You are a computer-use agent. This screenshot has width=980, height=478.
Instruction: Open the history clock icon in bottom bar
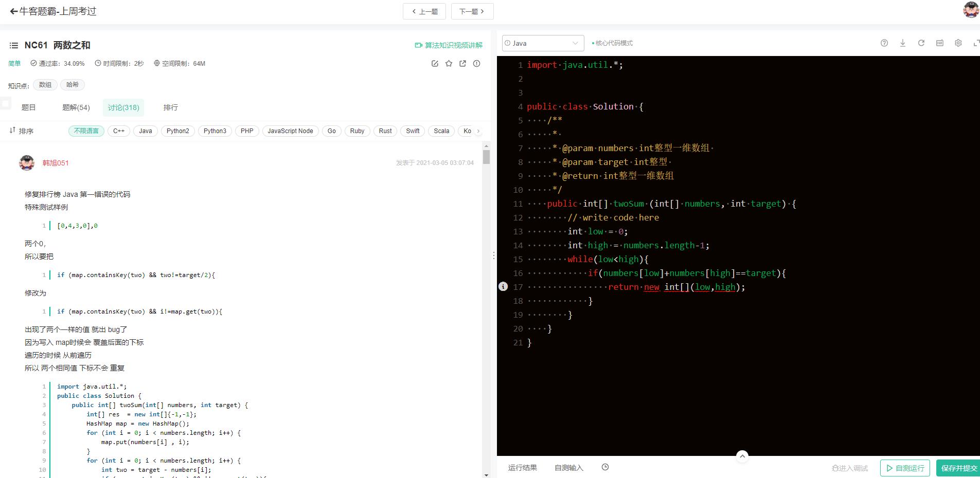click(605, 467)
